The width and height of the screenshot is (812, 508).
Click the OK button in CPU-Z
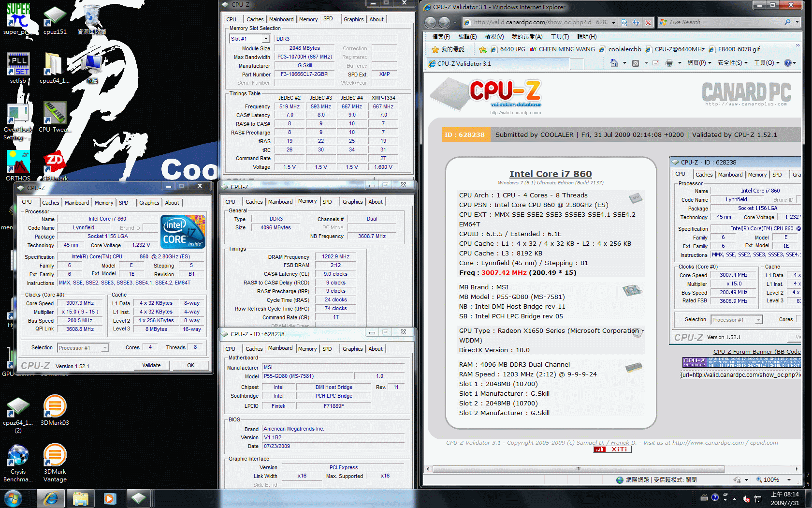pos(190,365)
